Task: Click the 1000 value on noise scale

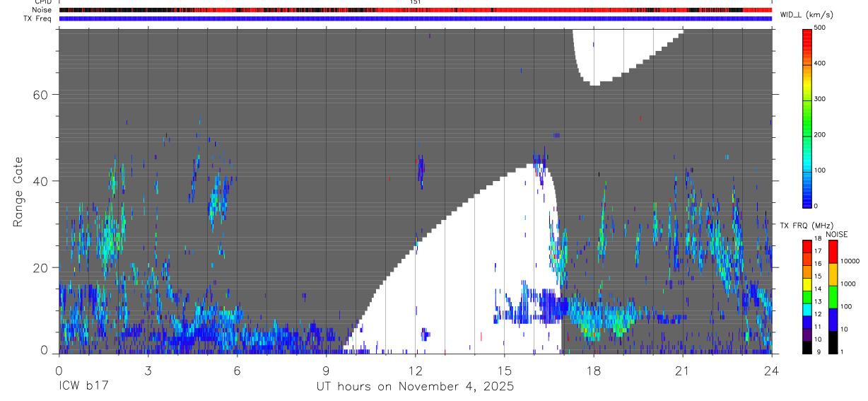Action: pyautogui.click(x=847, y=284)
